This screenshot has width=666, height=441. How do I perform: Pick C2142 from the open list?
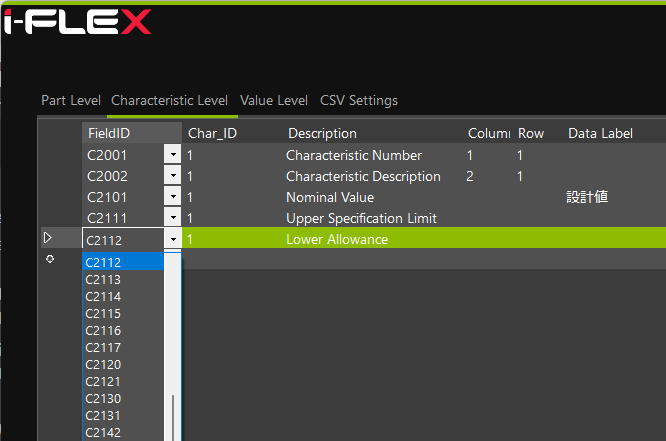[x=103, y=433]
